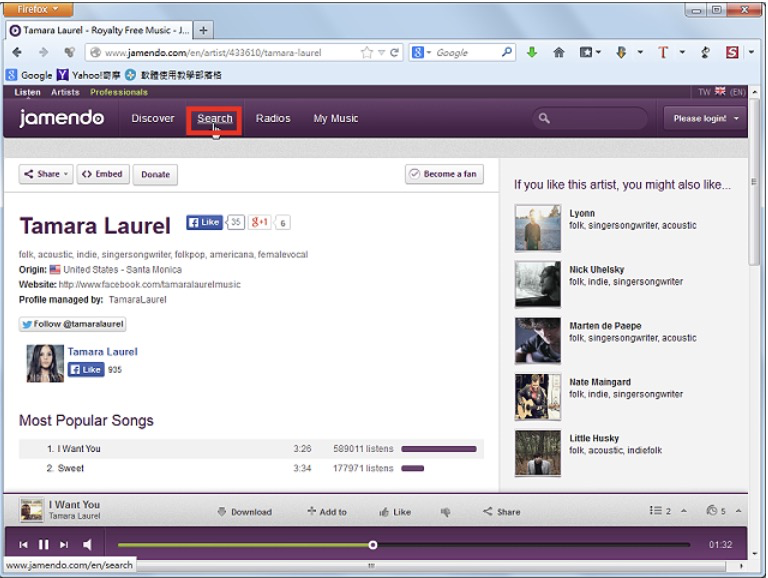The height and width of the screenshot is (578, 768).
Task: Click the Donate button
Action: (x=155, y=174)
